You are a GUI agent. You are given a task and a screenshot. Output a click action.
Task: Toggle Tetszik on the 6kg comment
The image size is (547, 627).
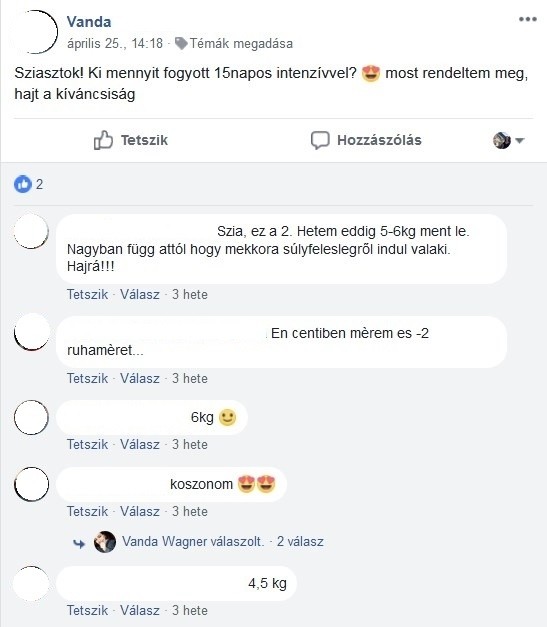pyautogui.click(x=87, y=444)
